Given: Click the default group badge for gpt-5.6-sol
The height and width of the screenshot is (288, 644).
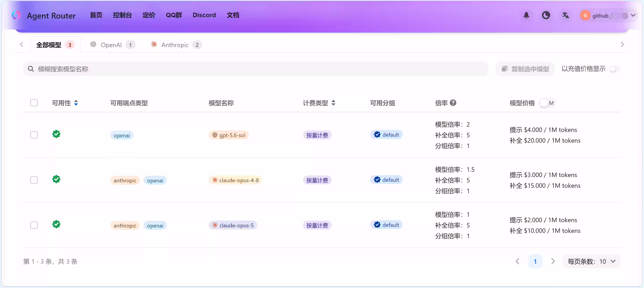Looking at the screenshot, I should pyautogui.click(x=386, y=135).
